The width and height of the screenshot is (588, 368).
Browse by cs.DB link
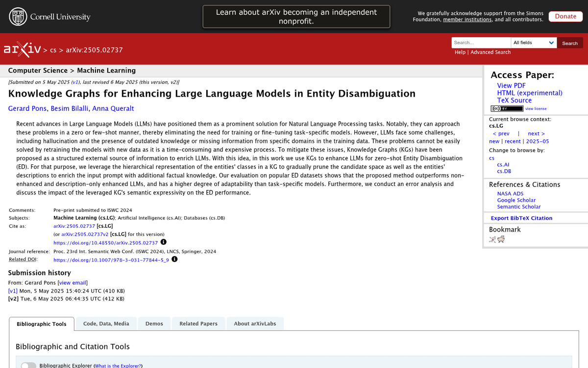point(504,171)
